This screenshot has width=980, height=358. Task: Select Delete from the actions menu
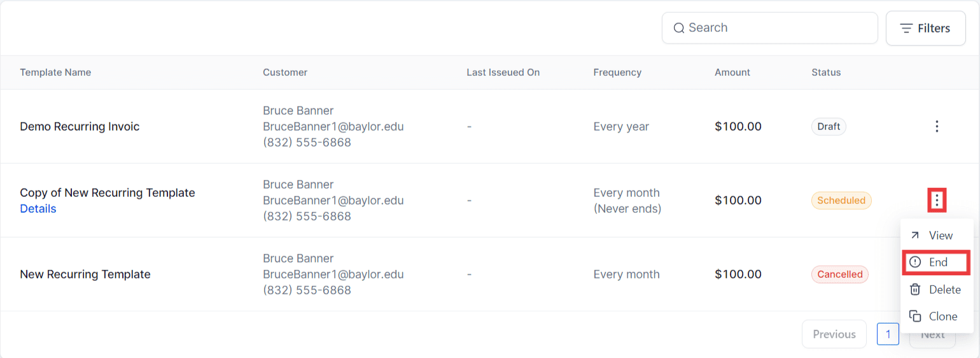(944, 289)
